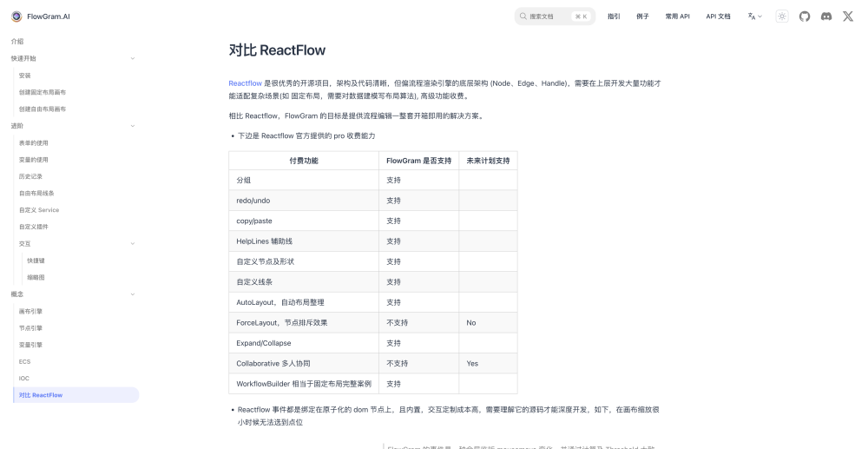
Task: Click the search magnifier icon
Action: point(523,17)
